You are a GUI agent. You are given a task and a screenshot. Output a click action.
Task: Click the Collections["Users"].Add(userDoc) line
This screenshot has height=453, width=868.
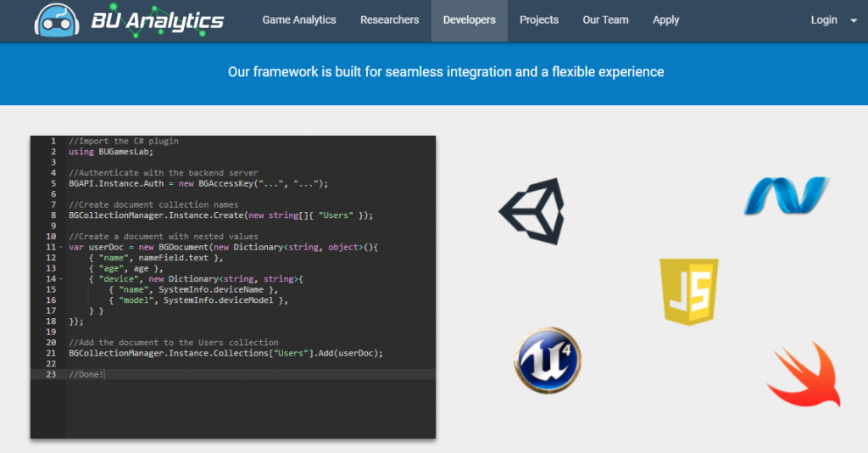click(x=225, y=353)
